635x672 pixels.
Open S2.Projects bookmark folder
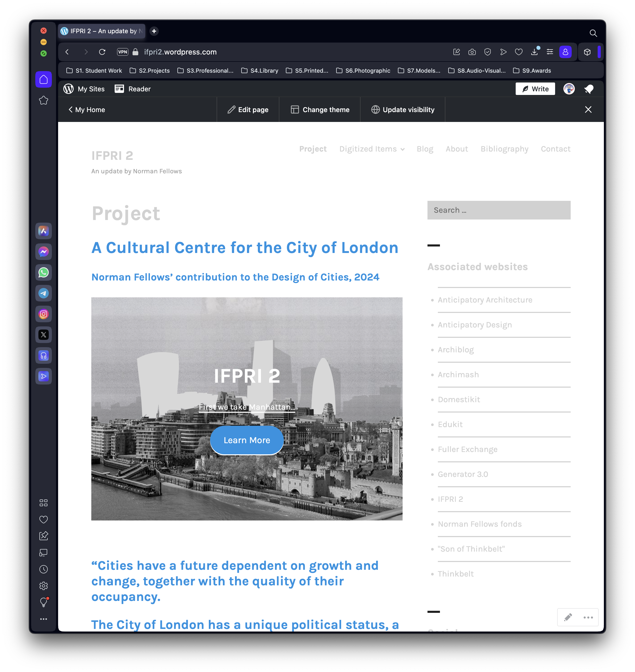pos(150,70)
